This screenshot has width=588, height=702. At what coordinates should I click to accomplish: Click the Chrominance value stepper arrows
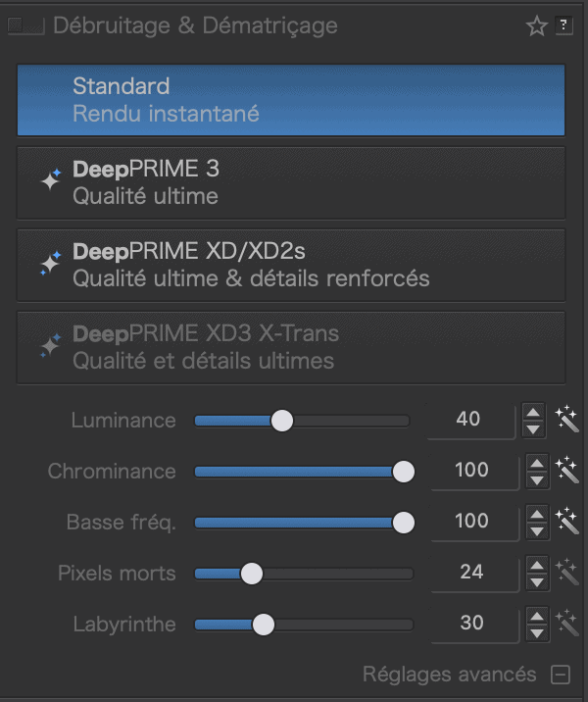[x=537, y=472]
